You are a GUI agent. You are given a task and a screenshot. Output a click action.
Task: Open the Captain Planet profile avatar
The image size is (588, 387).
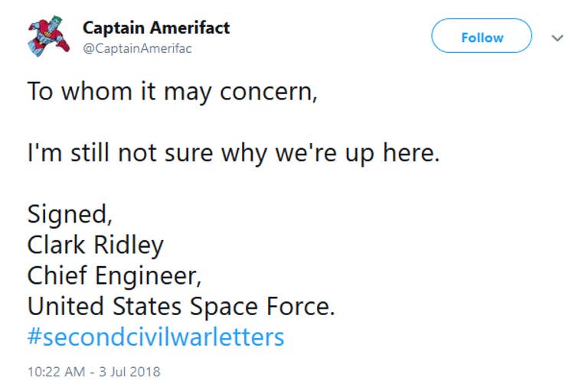click(48, 37)
